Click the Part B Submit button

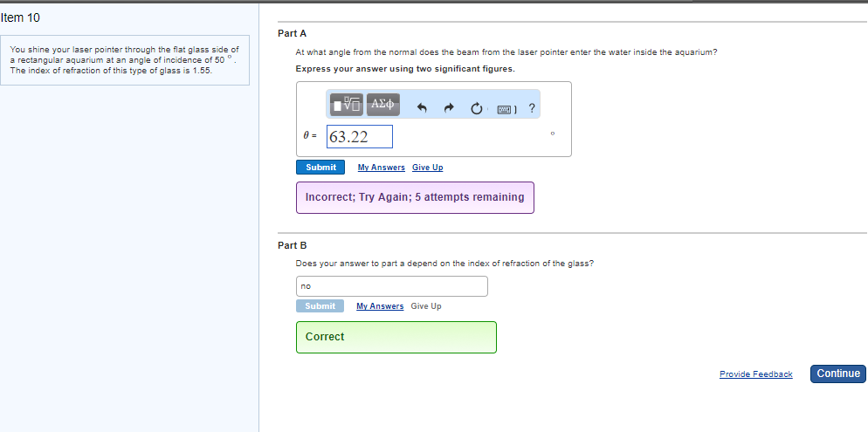(x=320, y=306)
